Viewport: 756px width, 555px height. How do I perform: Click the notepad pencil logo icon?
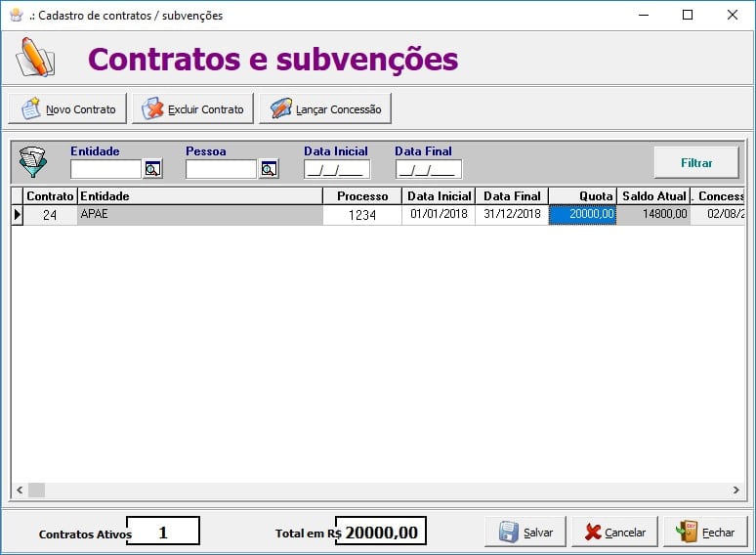pos(35,59)
